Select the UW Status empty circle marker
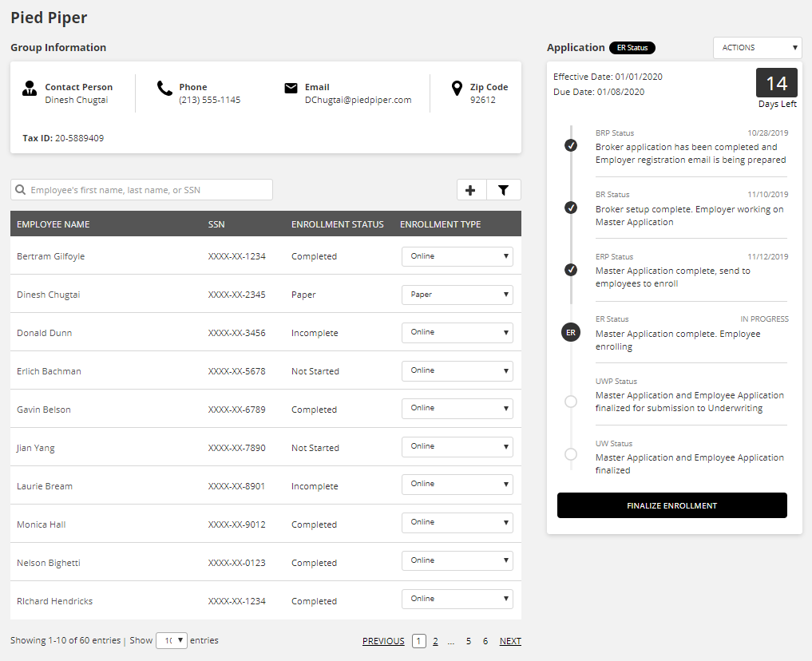Viewport: 812px width, 661px height. pos(571,454)
